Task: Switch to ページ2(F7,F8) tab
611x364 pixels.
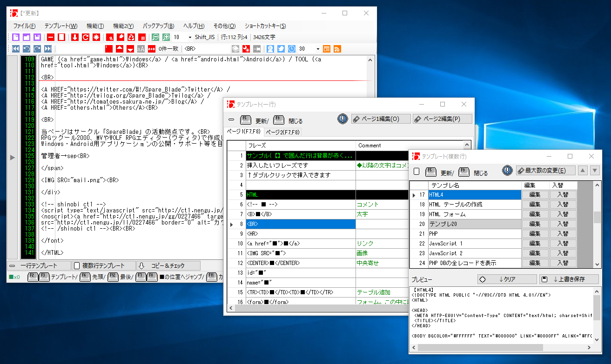Action: (x=283, y=132)
